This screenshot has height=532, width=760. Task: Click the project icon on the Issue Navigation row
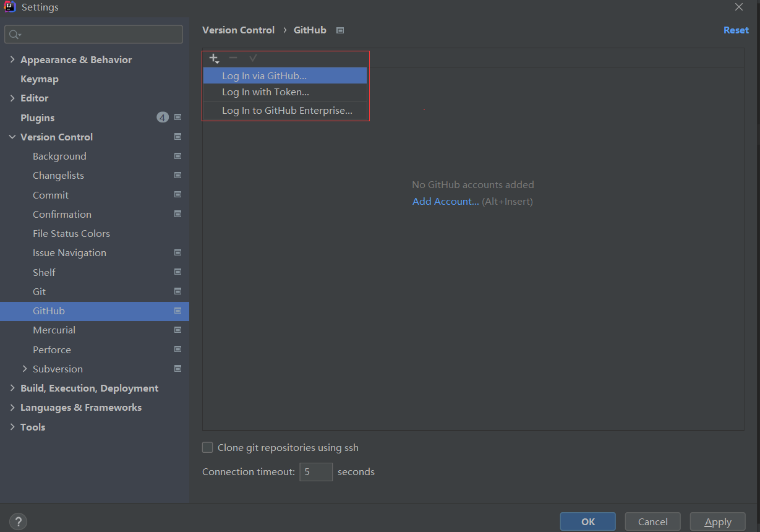(177, 252)
